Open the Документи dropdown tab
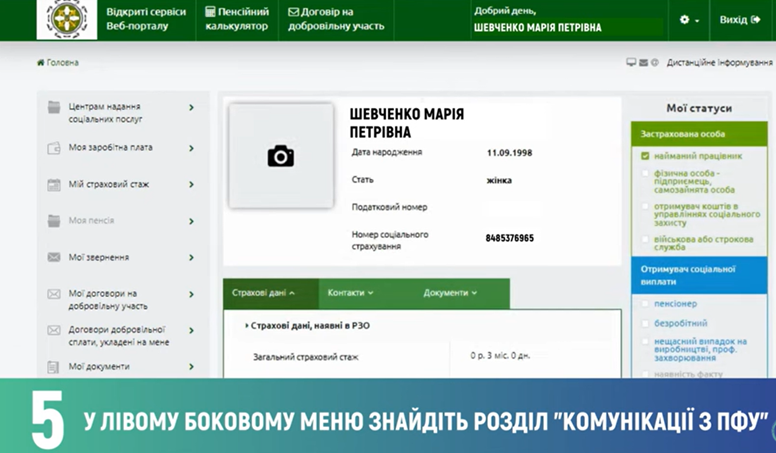Screen dimensions: 776x453 (450, 293)
